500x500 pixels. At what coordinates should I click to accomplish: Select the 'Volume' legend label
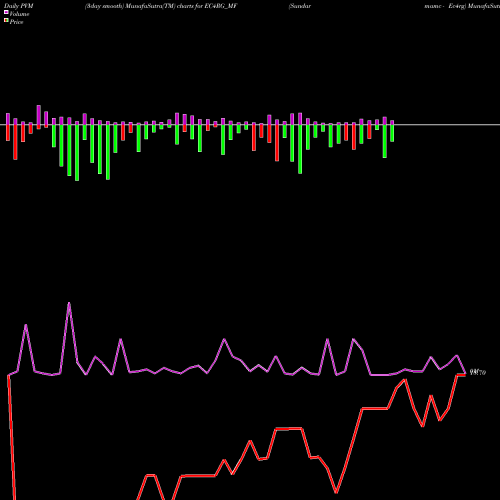point(19,14)
